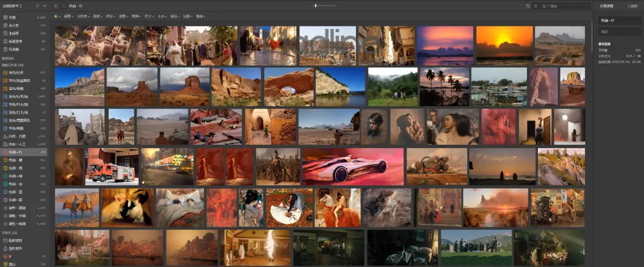This screenshot has width=644, height=267.
Task: Click the 室外/白天/晴 smart folder icon
Action: point(5,96)
